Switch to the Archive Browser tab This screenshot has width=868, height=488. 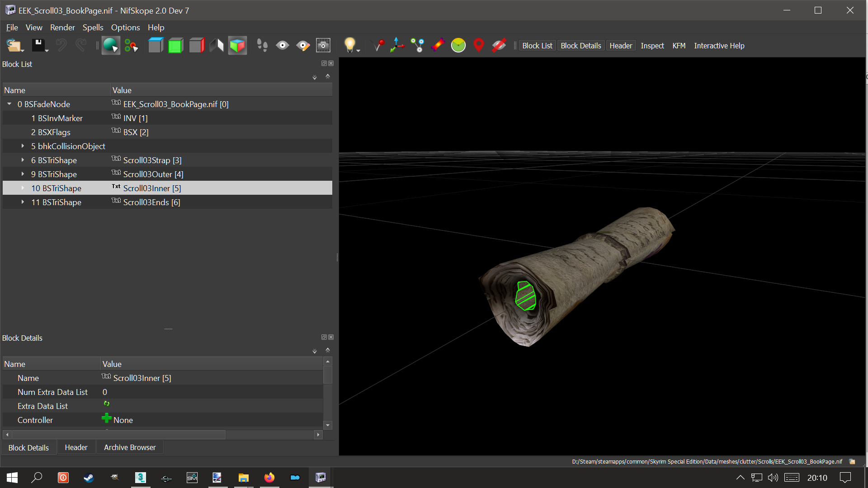pos(130,447)
